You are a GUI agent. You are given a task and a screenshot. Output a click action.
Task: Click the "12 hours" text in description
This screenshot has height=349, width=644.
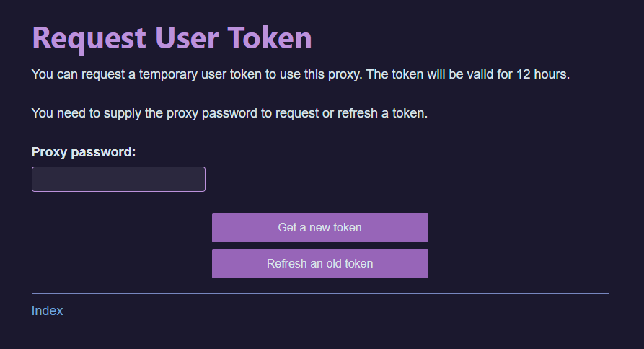[x=542, y=75]
